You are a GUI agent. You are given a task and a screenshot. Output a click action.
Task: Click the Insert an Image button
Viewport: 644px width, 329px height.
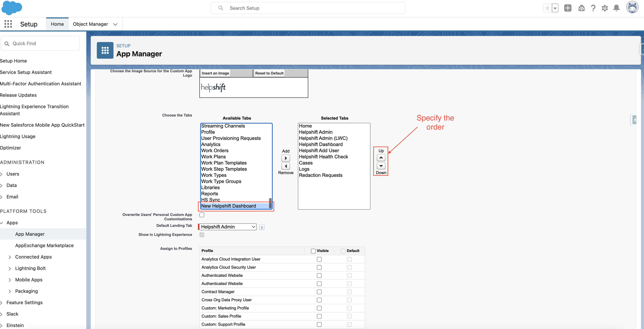[x=215, y=73]
